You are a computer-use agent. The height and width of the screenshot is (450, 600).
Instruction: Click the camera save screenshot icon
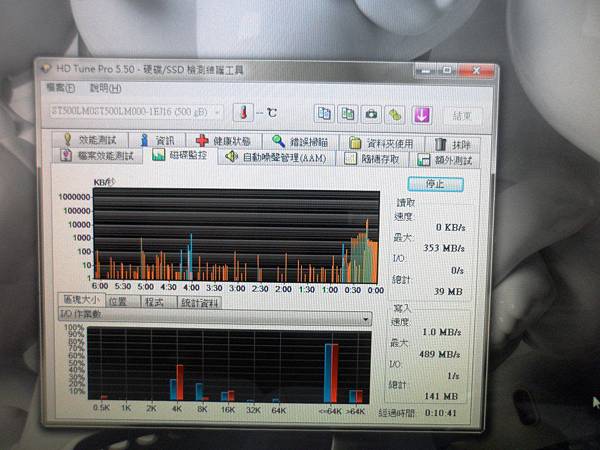pos(371,114)
